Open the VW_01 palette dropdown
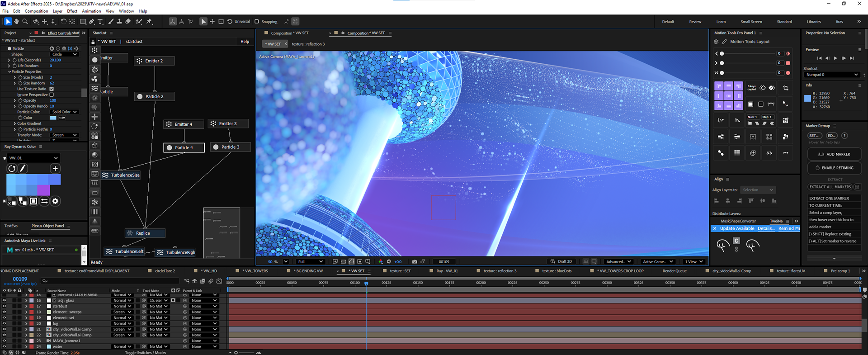 coord(33,158)
